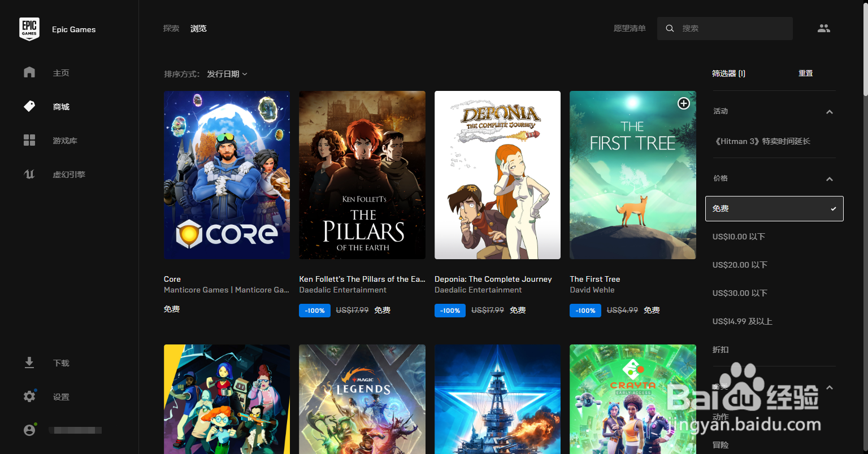Select the 折扣 discount filter

[721, 350]
